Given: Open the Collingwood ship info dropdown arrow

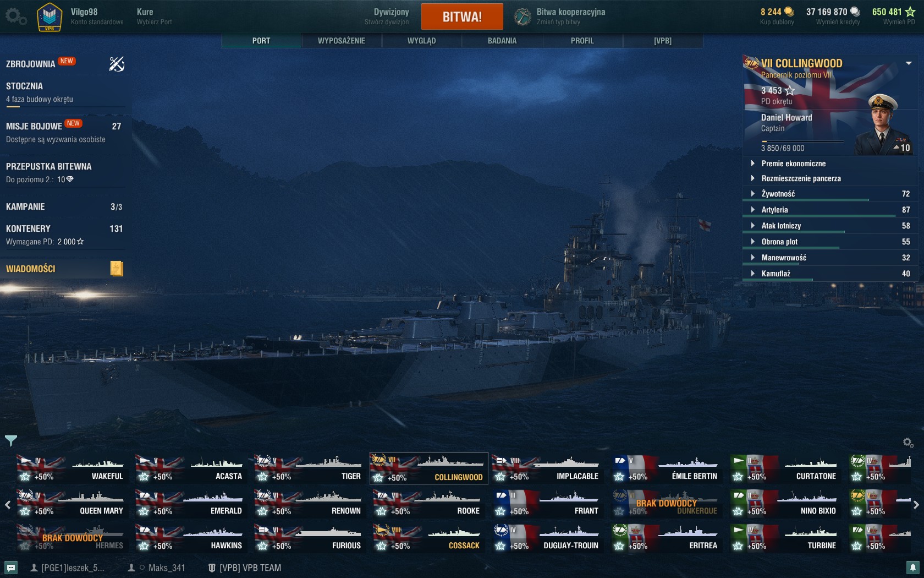Looking at the screenshot, I should pyautogui.click(x=909, y=63).
